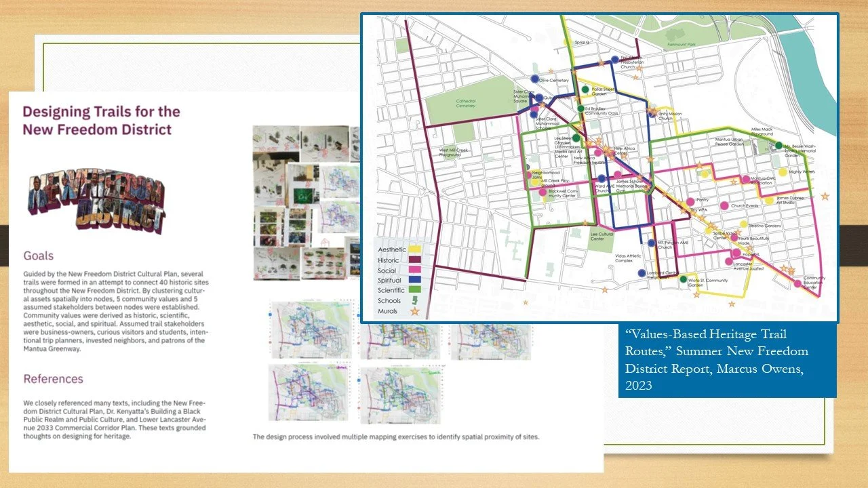868x488 pixels.
Task: Click the Community Education Center pink marker
Action: point(797,283)
